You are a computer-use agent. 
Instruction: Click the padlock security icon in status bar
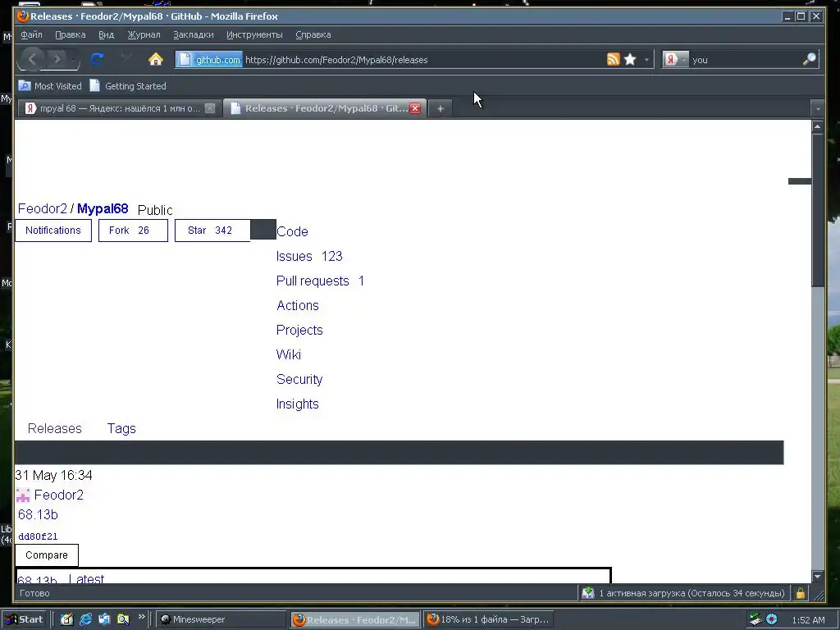point(801,593)
